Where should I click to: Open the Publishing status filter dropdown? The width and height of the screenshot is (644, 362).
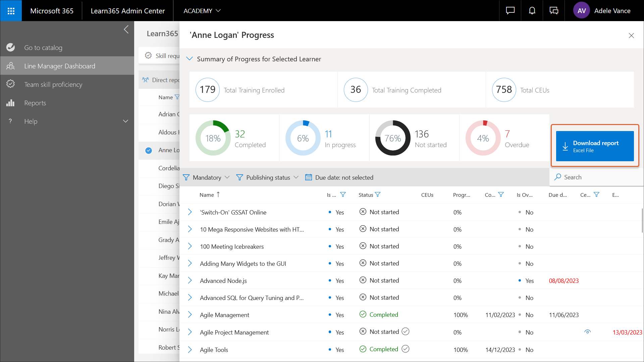point(267,177)
